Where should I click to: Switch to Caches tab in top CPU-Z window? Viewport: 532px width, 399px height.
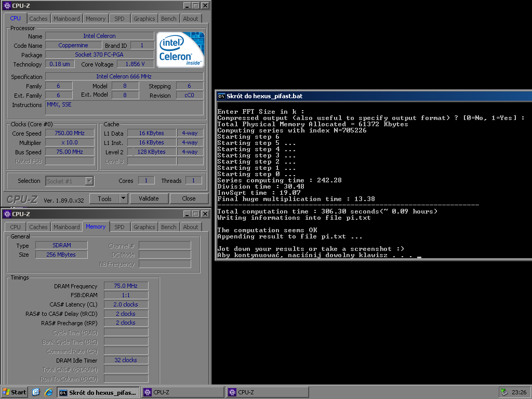(38, 19)
